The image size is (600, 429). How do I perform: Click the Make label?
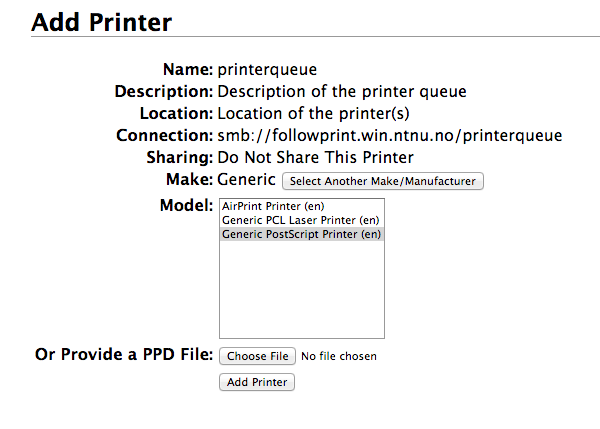pos(189,179)
